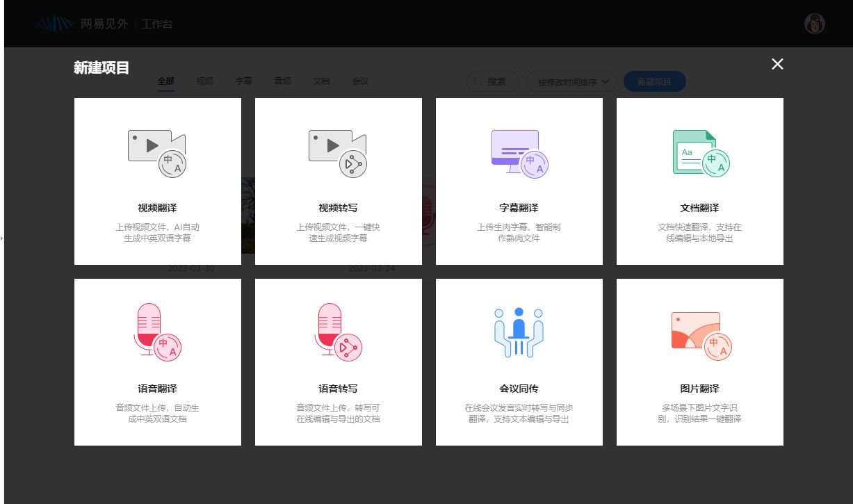The image size is (853, 504).
Task: Switch to the 全部 tab
Action: click(166, 81)
